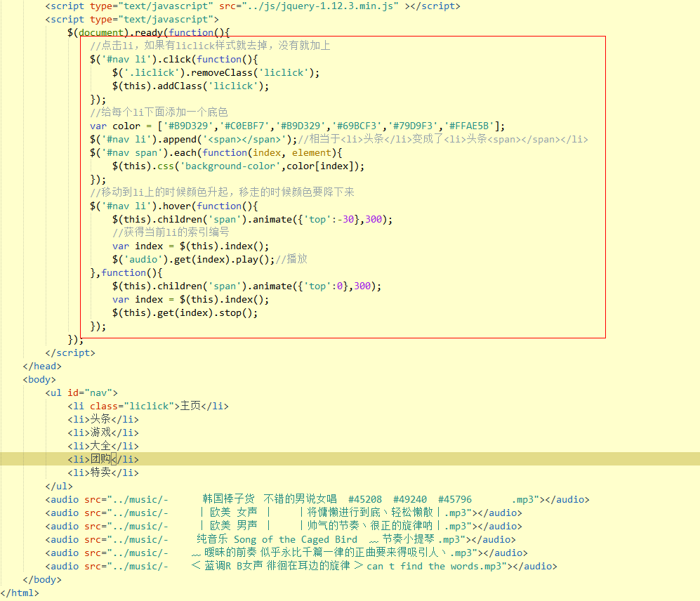Click the jquery-1.12.3.min.js script src line
This screenshot has height=601, width=700.
tap(253, 6)
